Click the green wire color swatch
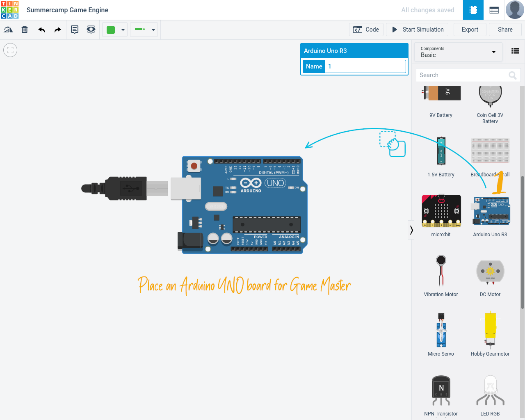Screen dimensions: 525x420 [111, 30]
